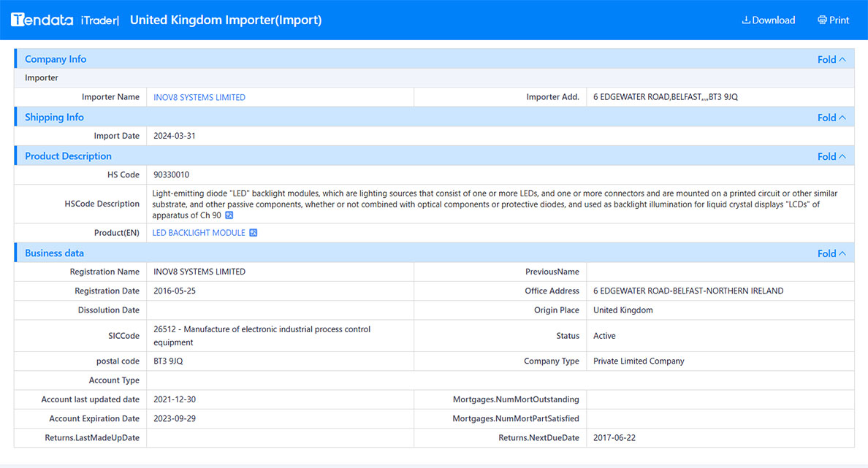This screenshot has height=468, width=868.
Task: Click the Dissolution Date label
Action: coord(108,310)
